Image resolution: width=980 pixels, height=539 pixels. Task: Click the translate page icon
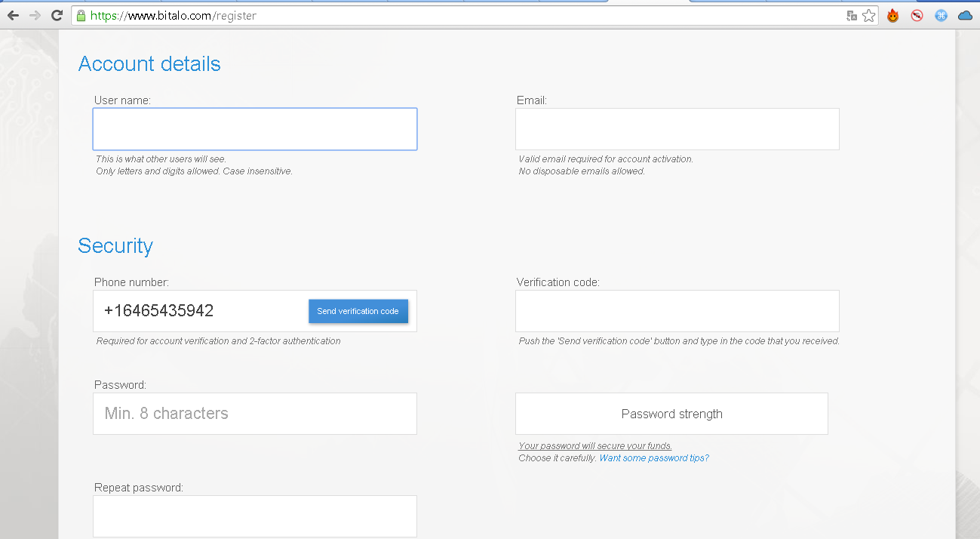(x=852, y=15)
